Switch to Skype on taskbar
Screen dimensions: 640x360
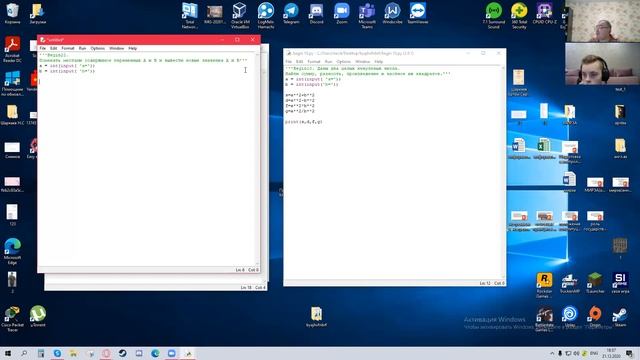click(x=57, y=353)
